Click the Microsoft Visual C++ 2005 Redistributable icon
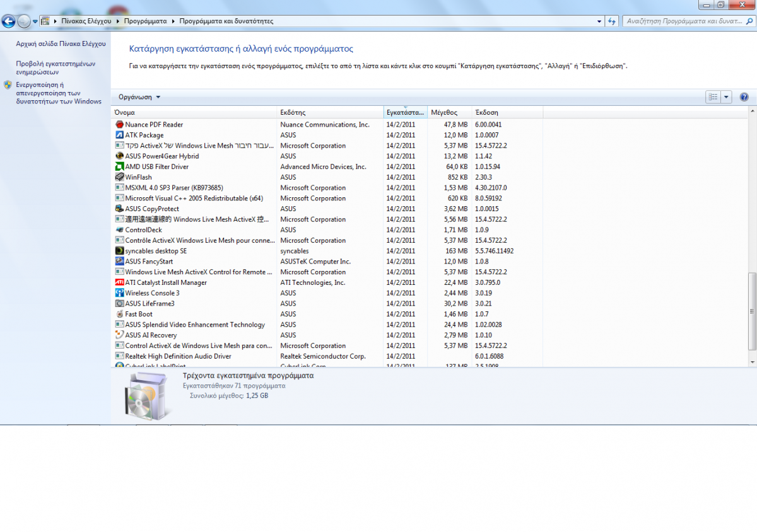The height and width of the screenshot is (532, 757). pyautogui.click(x=120, y=199)
